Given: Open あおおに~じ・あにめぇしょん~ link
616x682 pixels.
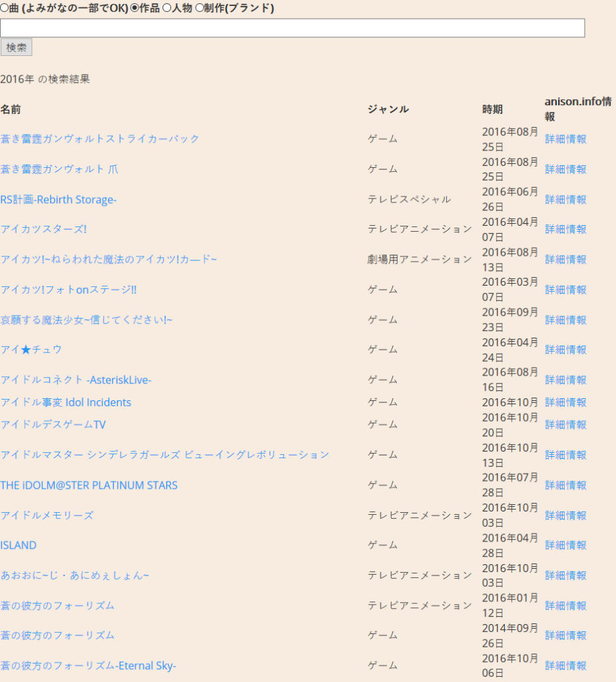Looking at the screenshot, I should (75, 575).
